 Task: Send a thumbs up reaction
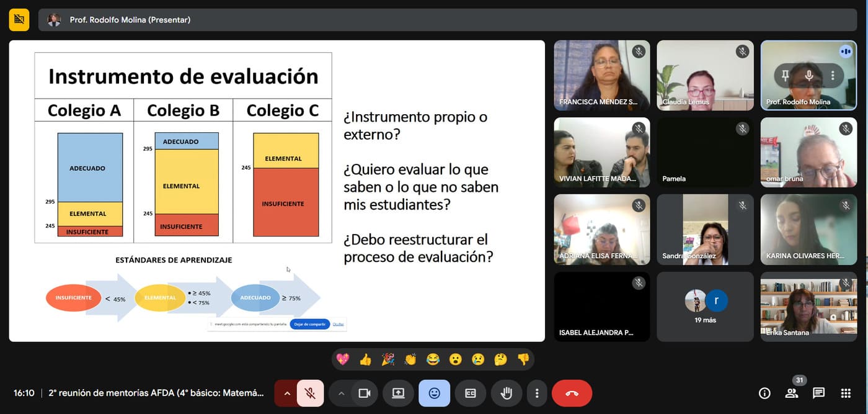click(365, 359)
